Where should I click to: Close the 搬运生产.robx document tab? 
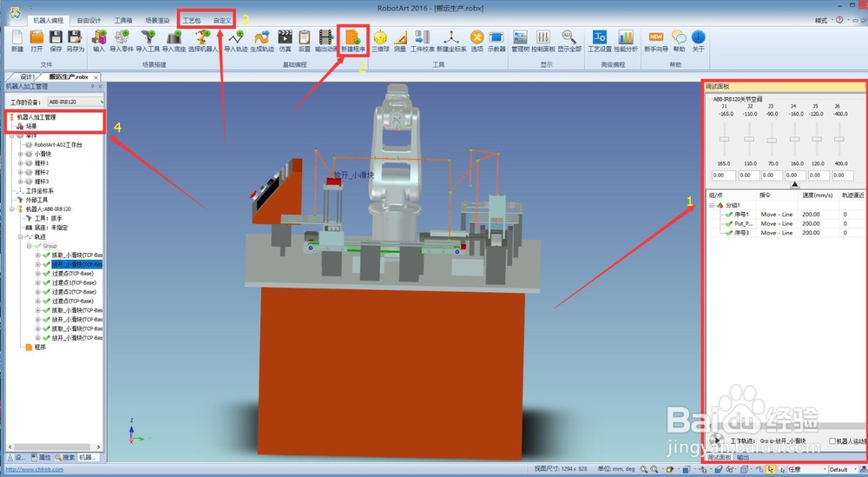(x=95, y=77)
